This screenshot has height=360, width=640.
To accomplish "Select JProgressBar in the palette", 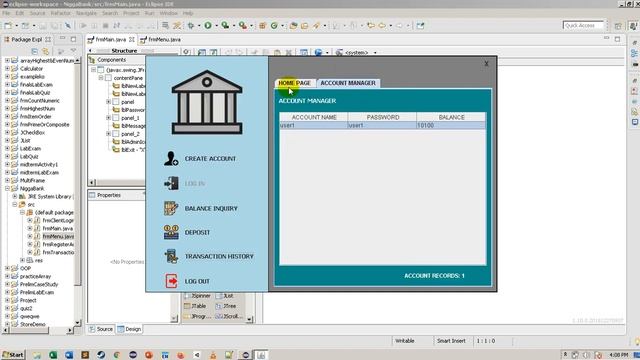I will coord(197,316).
